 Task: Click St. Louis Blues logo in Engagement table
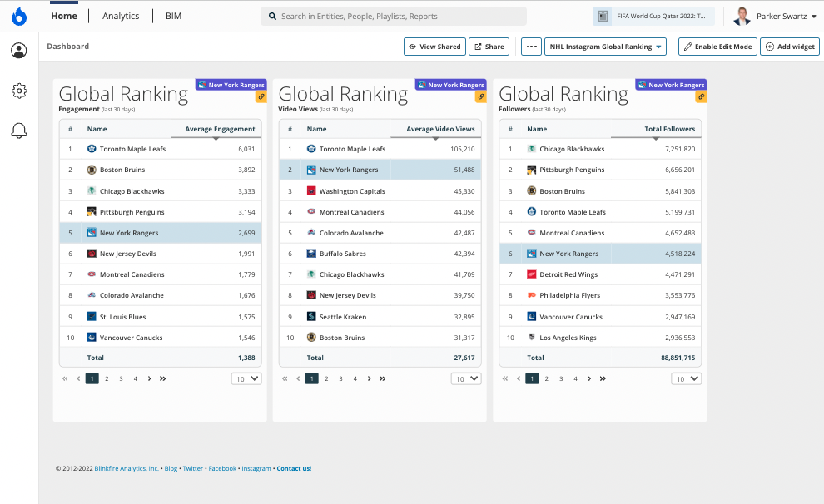pos(92,317)
